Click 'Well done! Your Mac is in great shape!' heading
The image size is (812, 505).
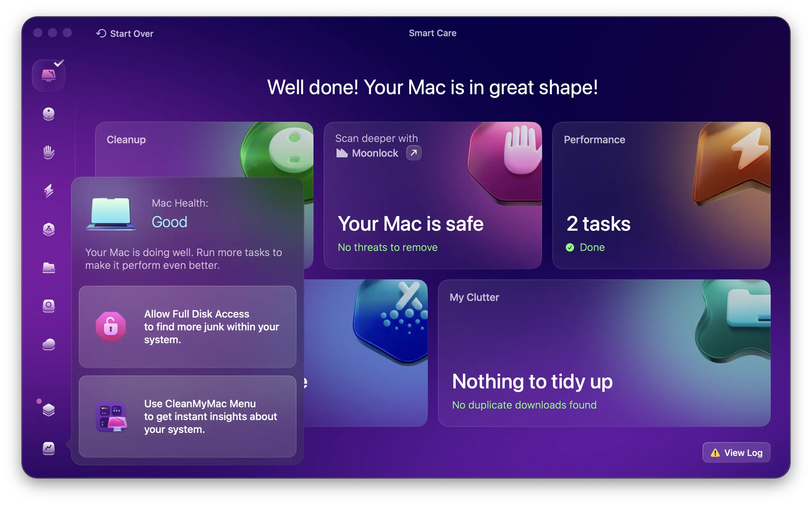433,87
